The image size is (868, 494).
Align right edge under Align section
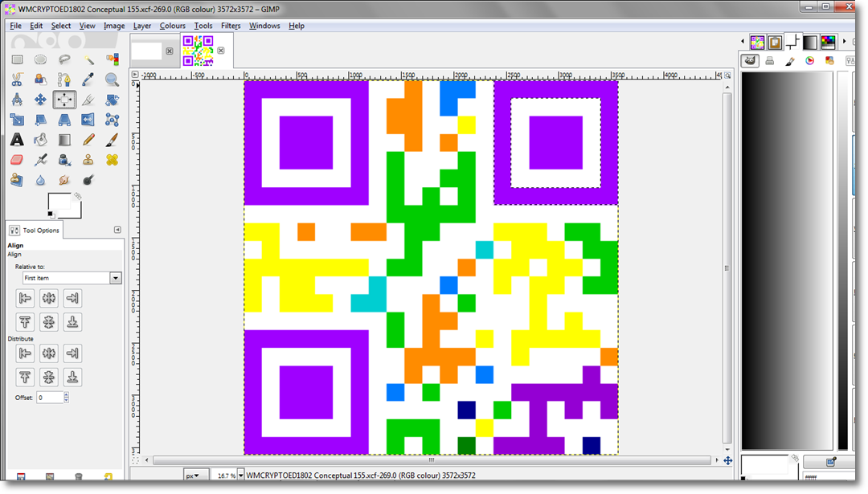pyautogui.click(x=72, y=298)
